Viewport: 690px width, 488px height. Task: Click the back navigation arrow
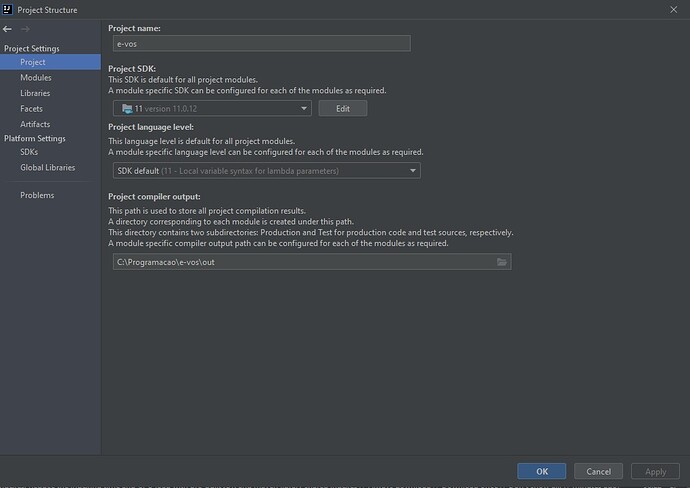tap(7, 29)
